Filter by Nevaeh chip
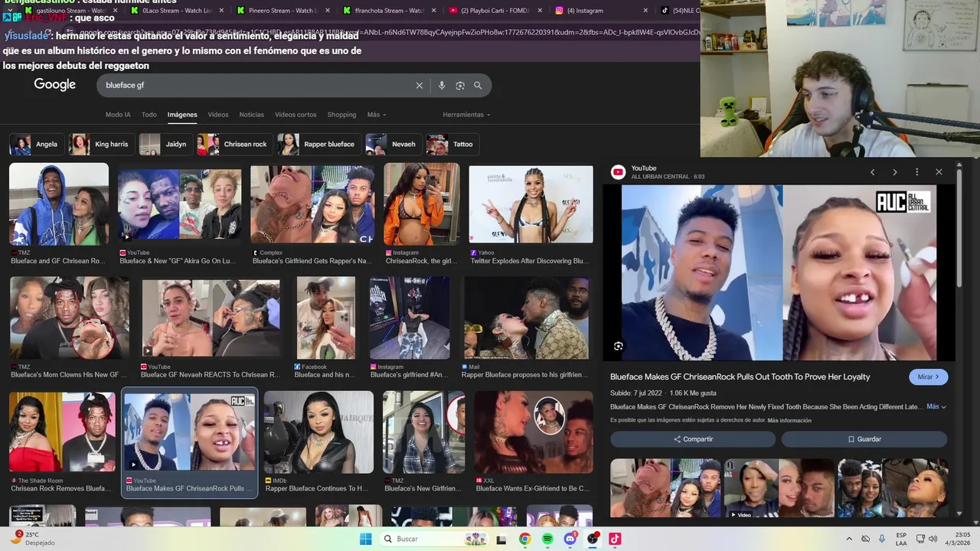Image resolution: width=980 pixels, height=551 pixels. [394, 144]
